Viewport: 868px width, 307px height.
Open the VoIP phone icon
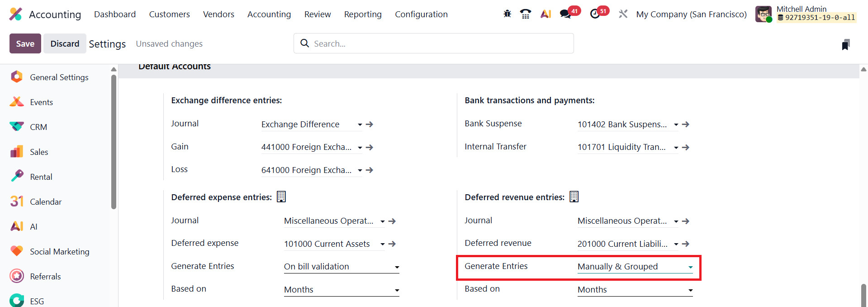click(x=526, y=14)
